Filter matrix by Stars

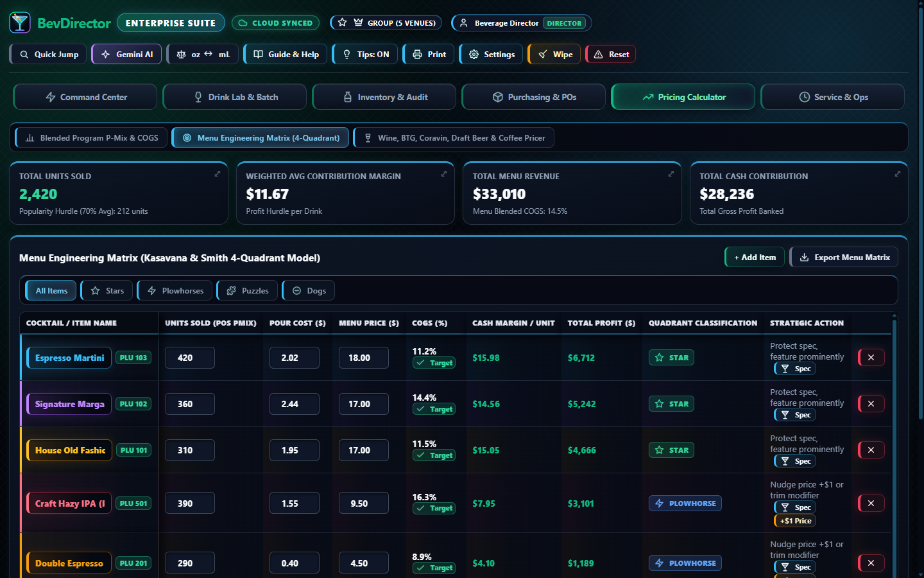click(x=107, y=291)
